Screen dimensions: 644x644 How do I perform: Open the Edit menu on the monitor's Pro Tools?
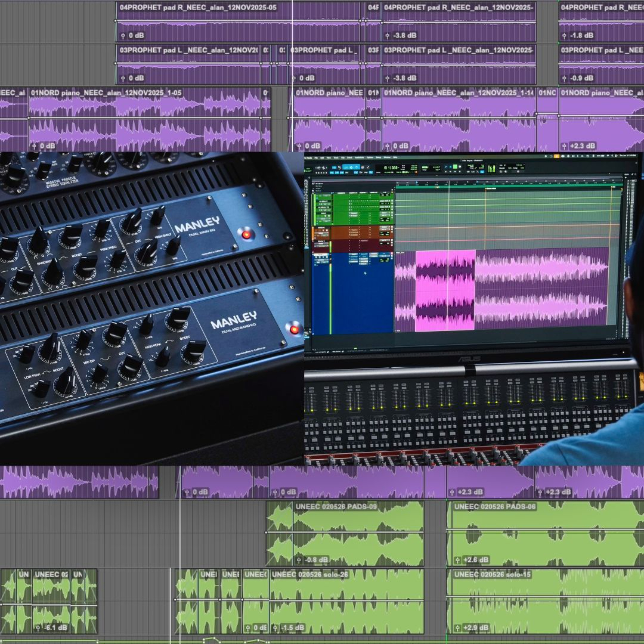click(x=322, y=158)
